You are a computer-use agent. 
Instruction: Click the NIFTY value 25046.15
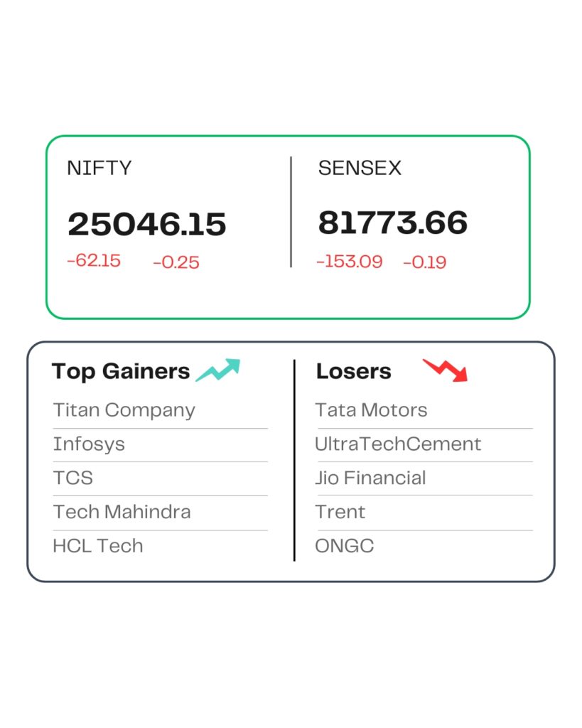tap(147, 225)
